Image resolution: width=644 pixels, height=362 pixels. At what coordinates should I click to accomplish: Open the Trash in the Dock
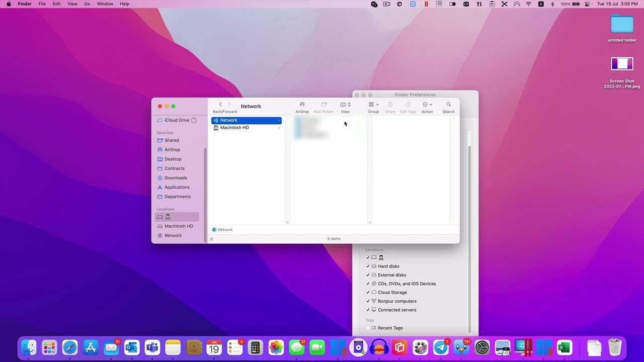615,347
